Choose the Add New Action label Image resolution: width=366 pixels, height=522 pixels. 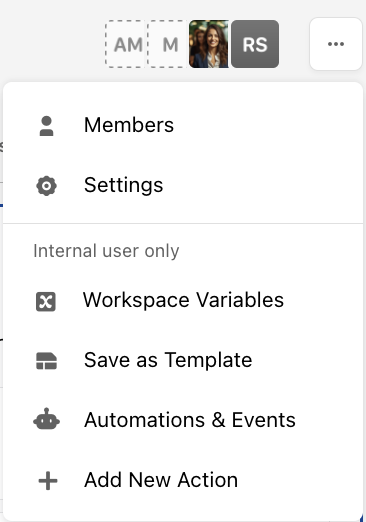click(161, 480)
